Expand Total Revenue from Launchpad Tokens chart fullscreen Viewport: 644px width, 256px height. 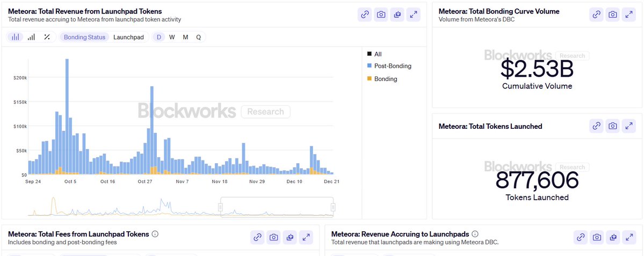413,15
